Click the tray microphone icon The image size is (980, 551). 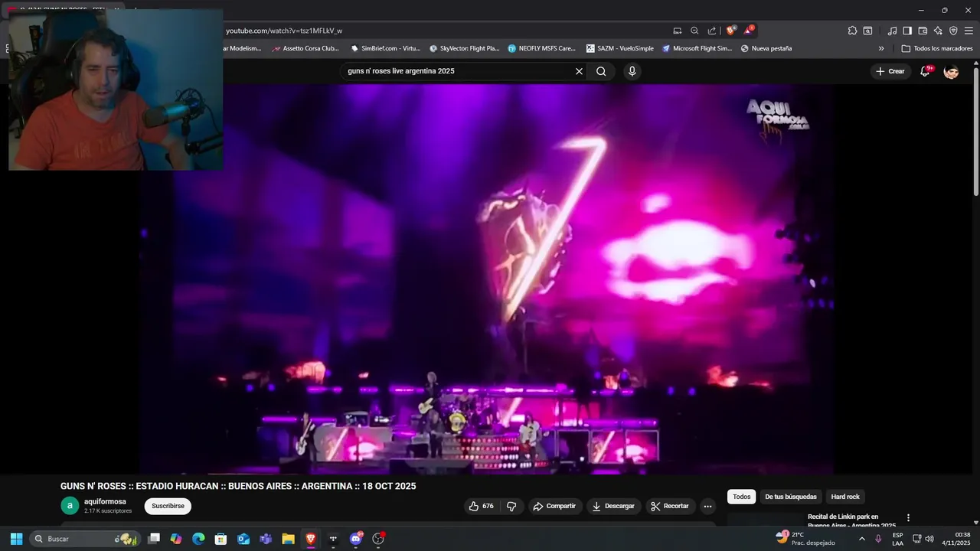coord(878,539)
